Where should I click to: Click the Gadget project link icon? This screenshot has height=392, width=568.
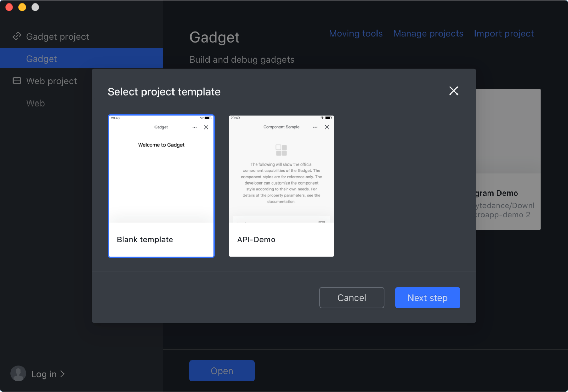[17, 36]
